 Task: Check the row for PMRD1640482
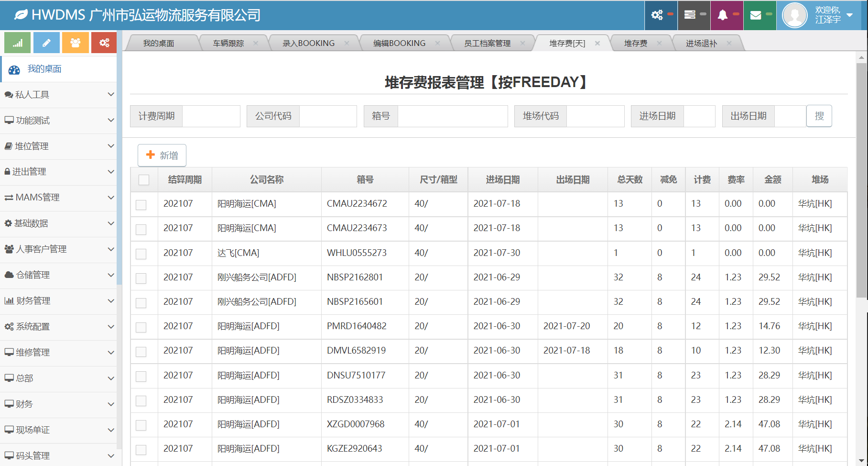click(141, 327)
